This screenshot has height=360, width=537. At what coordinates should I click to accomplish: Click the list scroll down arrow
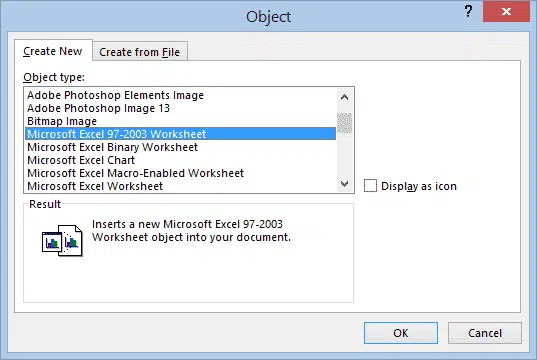click(345, 184)
